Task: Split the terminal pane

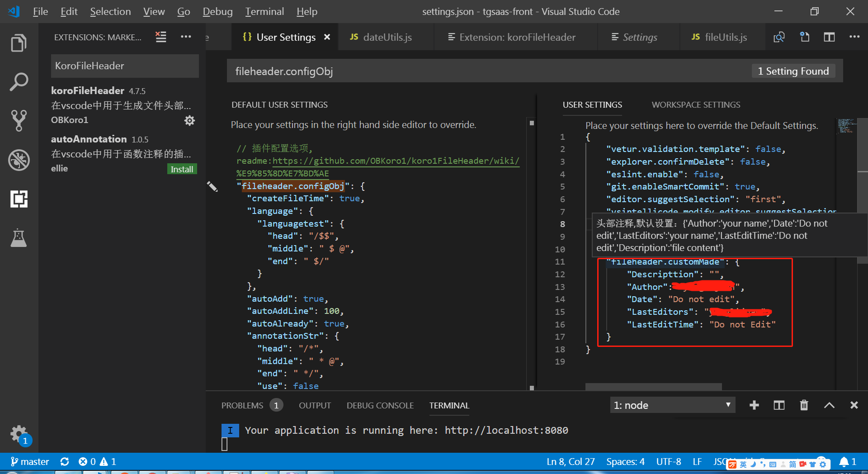Action: 779,405
